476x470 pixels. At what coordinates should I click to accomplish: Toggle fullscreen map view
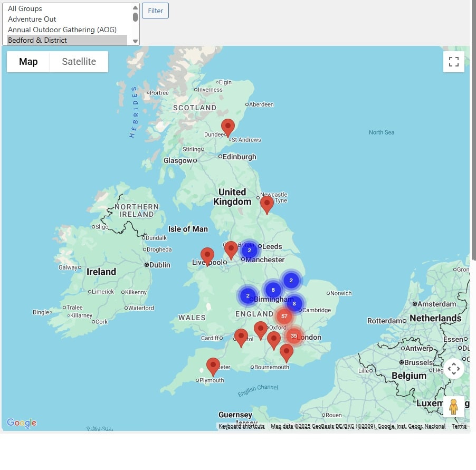tap(453, 62)
